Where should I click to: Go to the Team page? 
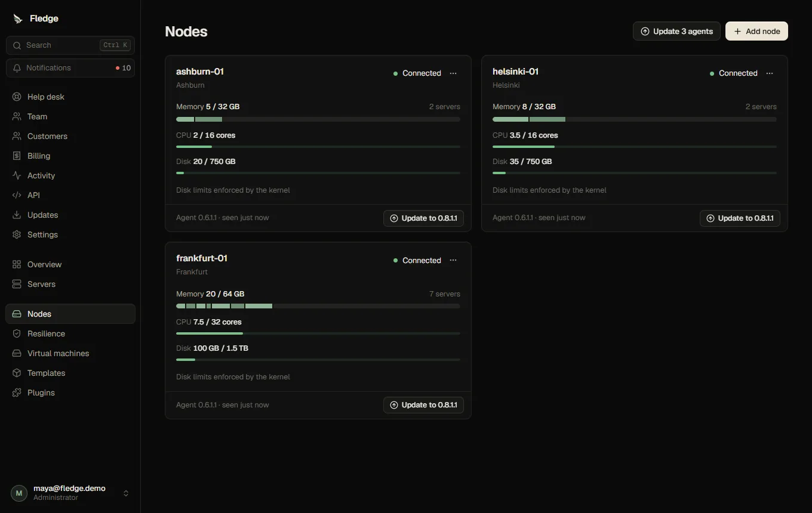click(70, 116)
